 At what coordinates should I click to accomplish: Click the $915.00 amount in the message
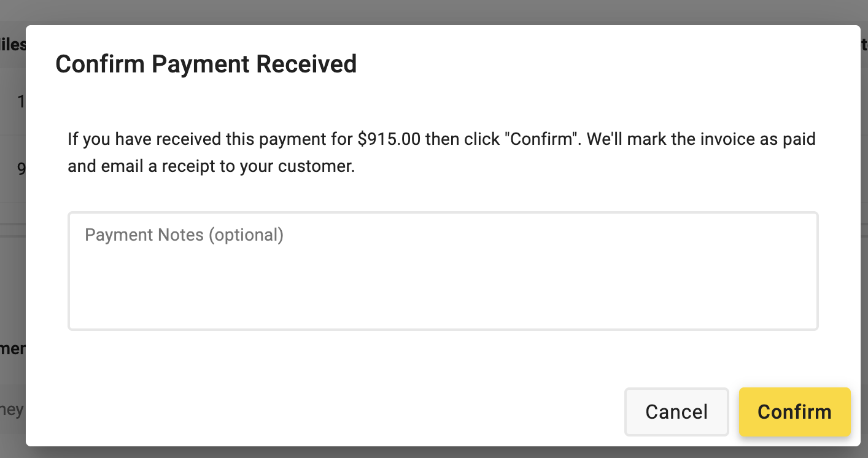(390, 139)
